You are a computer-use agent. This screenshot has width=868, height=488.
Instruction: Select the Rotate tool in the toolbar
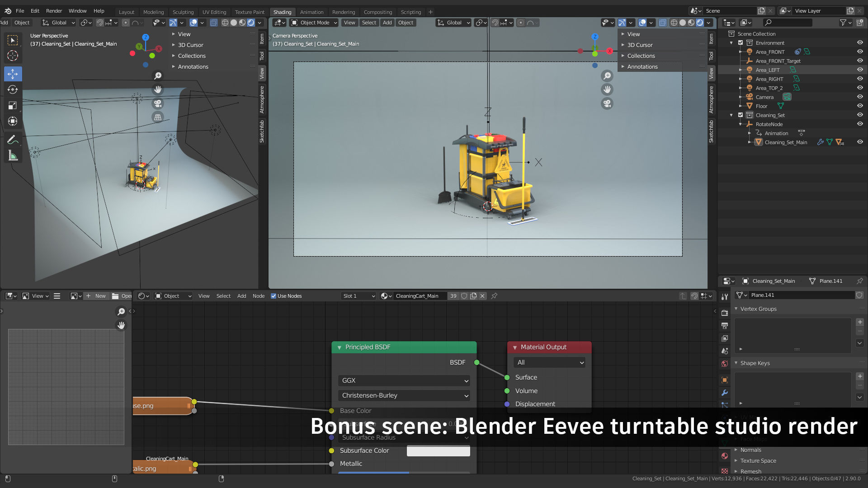pyautogui.click(x=13, y=89)
